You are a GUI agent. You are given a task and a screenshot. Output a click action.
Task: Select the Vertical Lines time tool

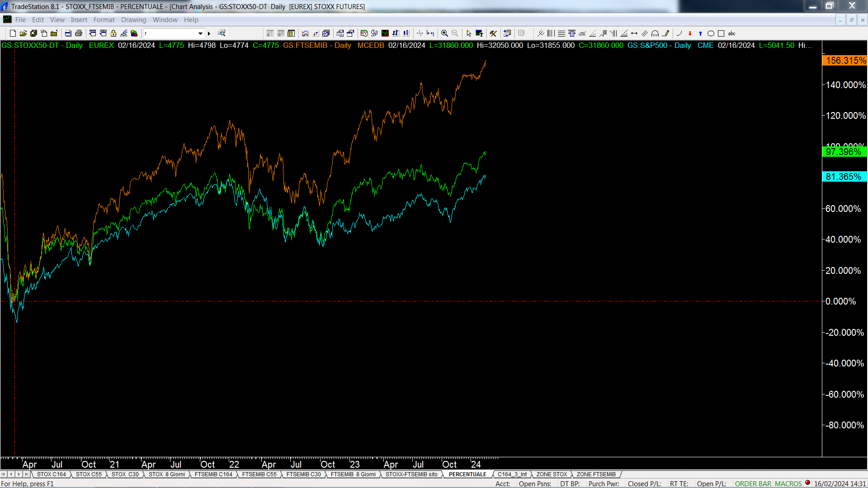click(x=551, y=33)
